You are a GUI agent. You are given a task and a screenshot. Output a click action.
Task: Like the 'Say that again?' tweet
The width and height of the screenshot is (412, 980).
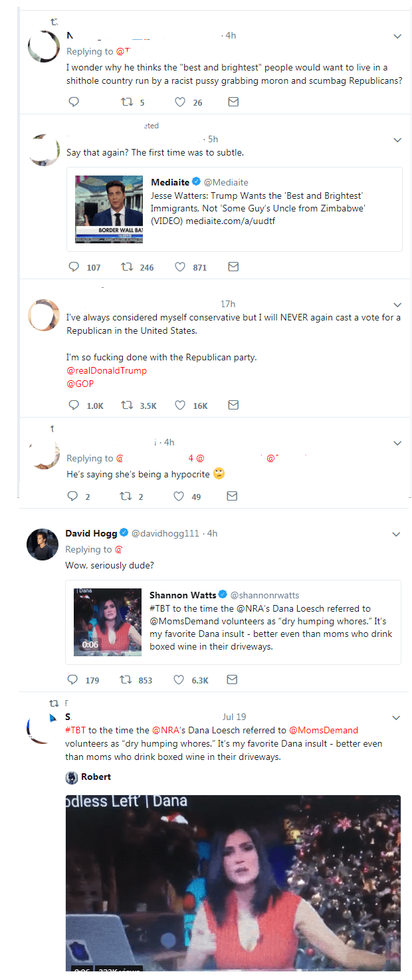click(x=179, y=267)
